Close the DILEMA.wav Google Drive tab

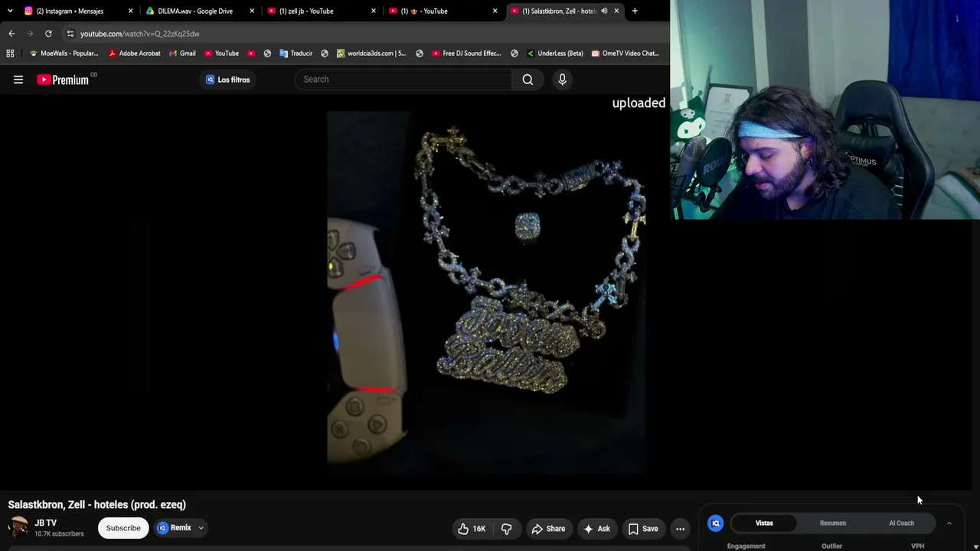252,11
